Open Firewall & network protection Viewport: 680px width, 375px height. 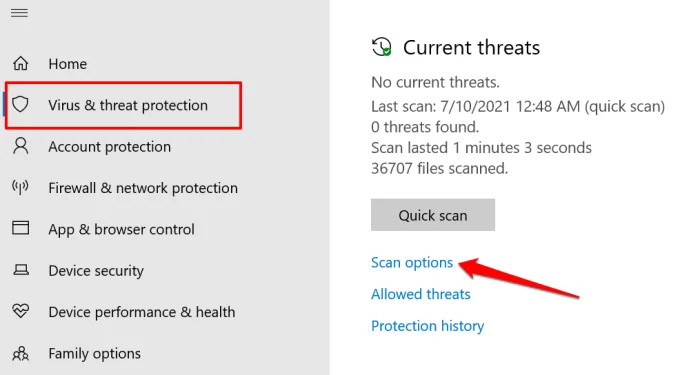[x=143, y=188]
